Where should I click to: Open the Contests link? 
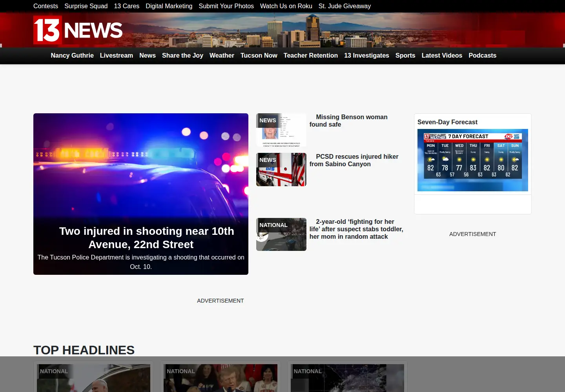(46, 6)
